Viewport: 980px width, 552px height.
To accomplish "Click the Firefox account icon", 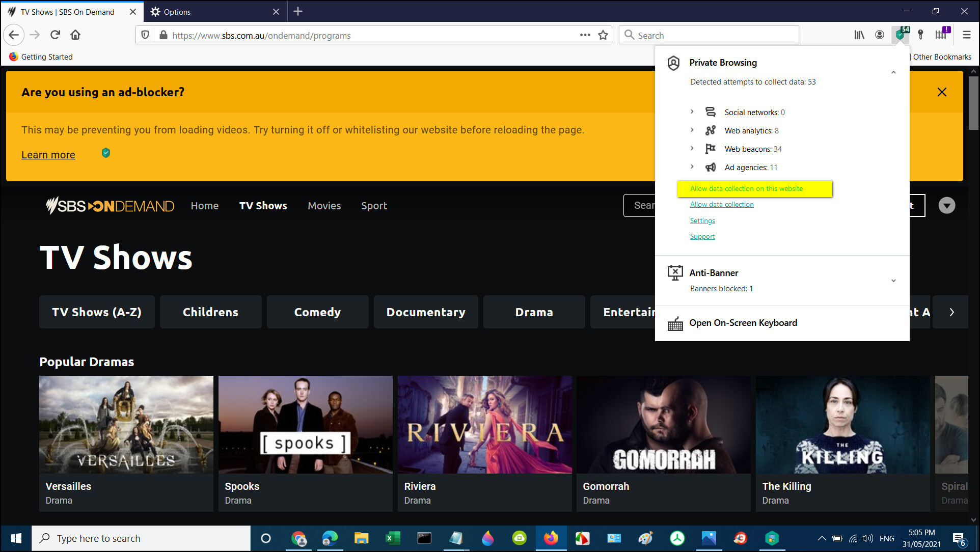I will coord(880,35).
